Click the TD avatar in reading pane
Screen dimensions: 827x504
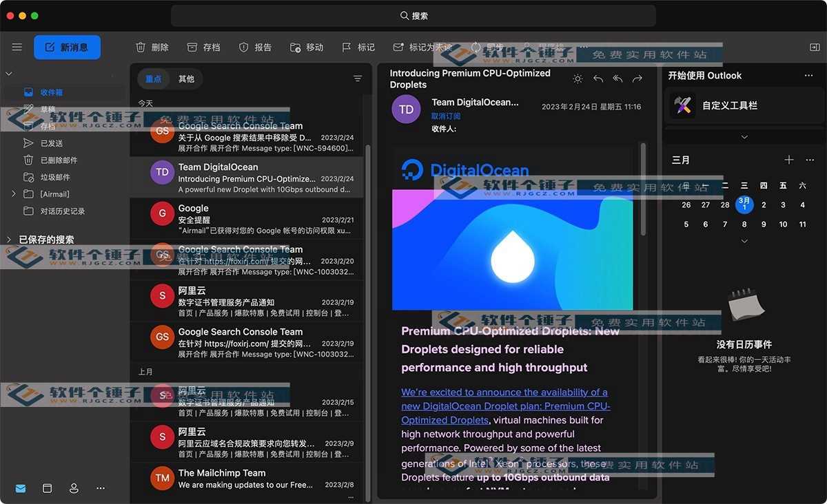(x=406, y=109)
